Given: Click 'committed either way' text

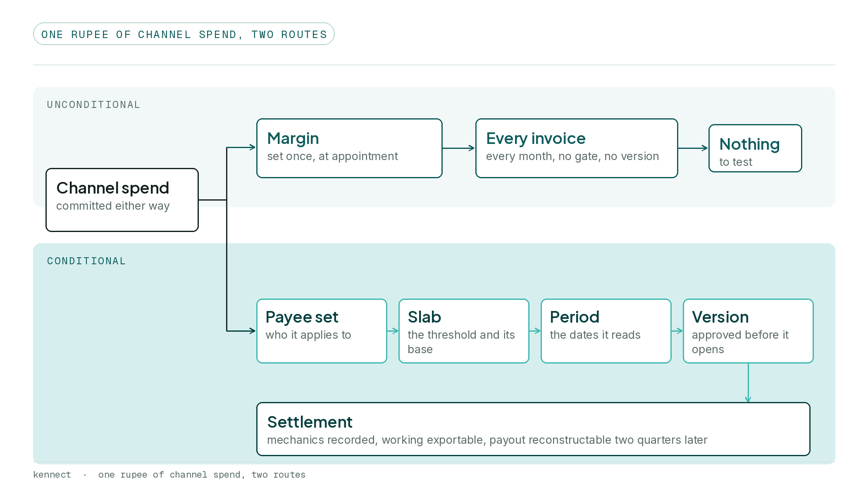Looking at the screenshot, I should tap(113, 206).
